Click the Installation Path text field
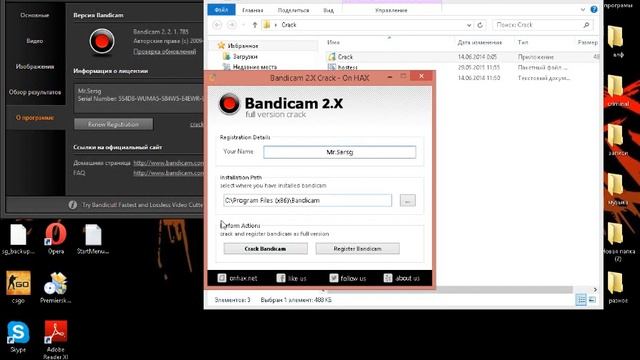The image size is (640, 360). pos(307,200)
